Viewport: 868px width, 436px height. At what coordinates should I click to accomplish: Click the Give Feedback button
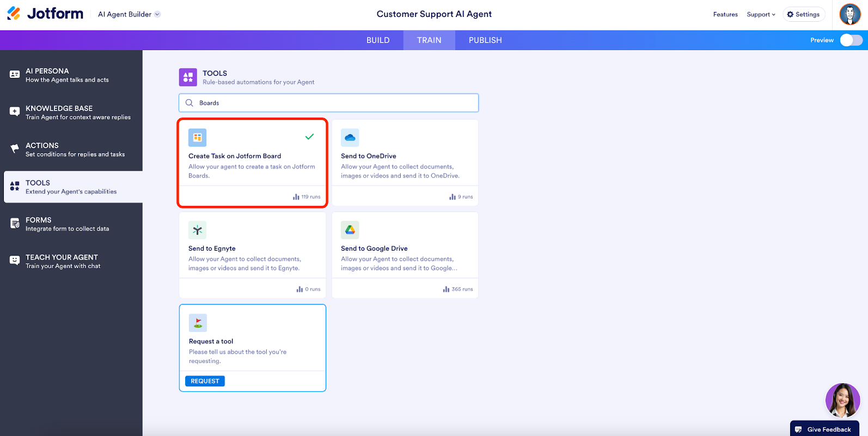click(x=824, y=429)
